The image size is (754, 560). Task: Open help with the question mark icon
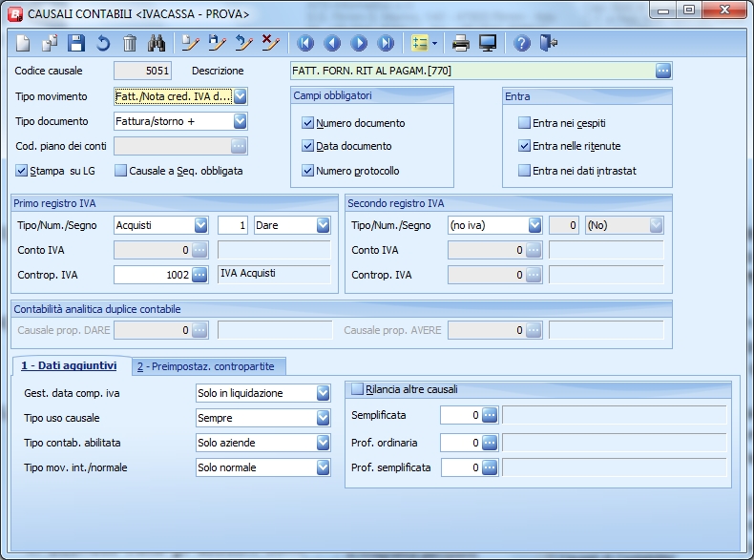(522, 43)
